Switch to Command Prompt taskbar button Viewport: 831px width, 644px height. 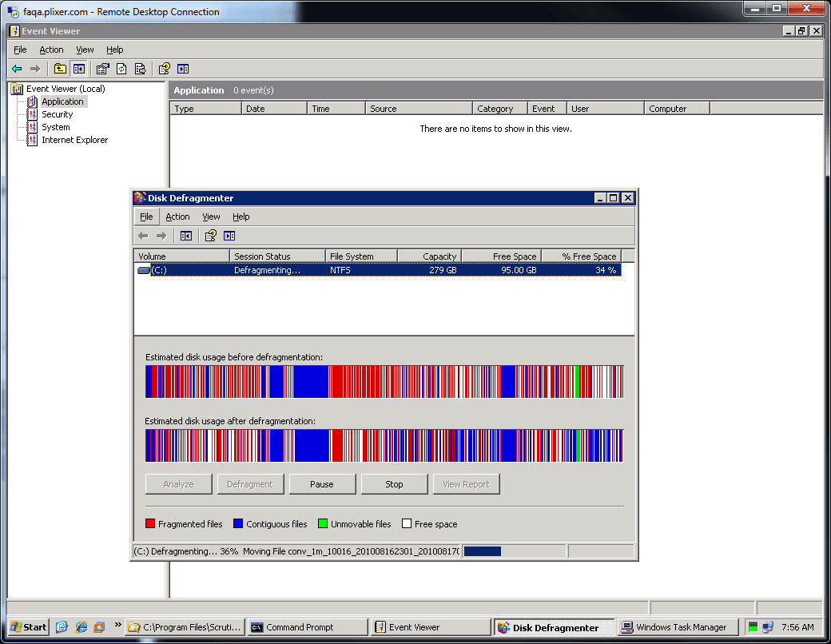coord(308,627)
